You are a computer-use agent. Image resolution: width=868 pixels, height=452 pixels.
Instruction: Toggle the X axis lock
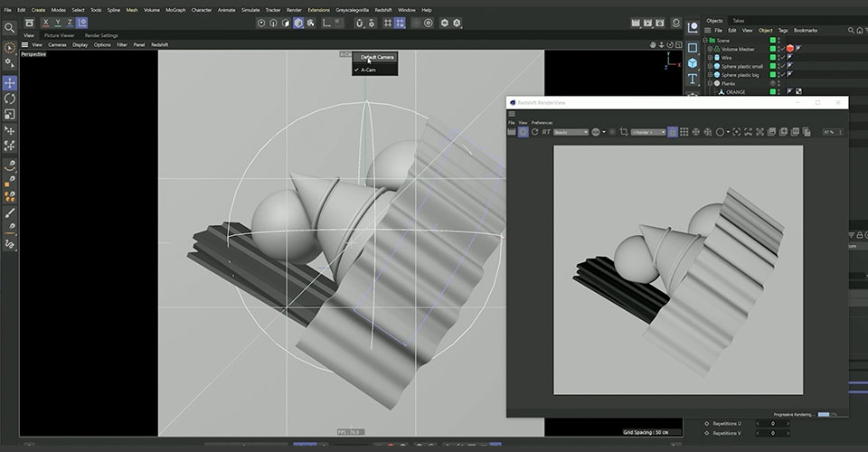click(x=45, y=23)
